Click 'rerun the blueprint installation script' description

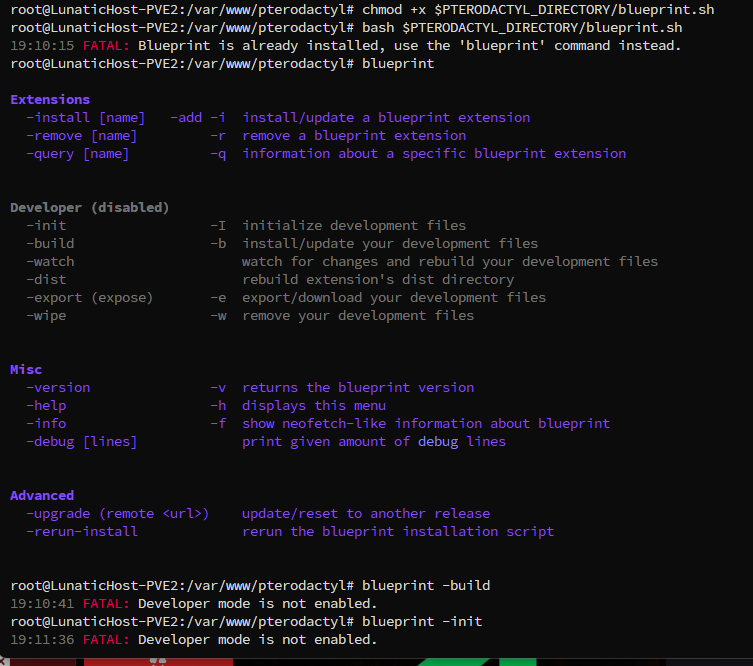coord(398,532)
